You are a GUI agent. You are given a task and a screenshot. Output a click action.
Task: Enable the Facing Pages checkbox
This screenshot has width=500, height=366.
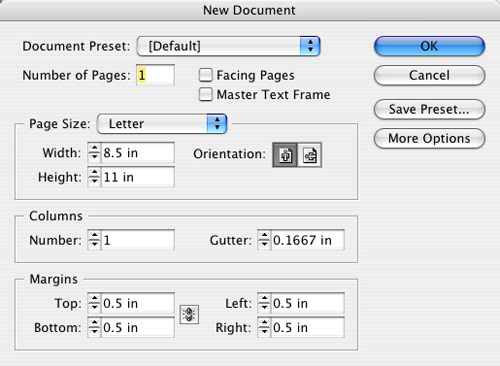206,75
